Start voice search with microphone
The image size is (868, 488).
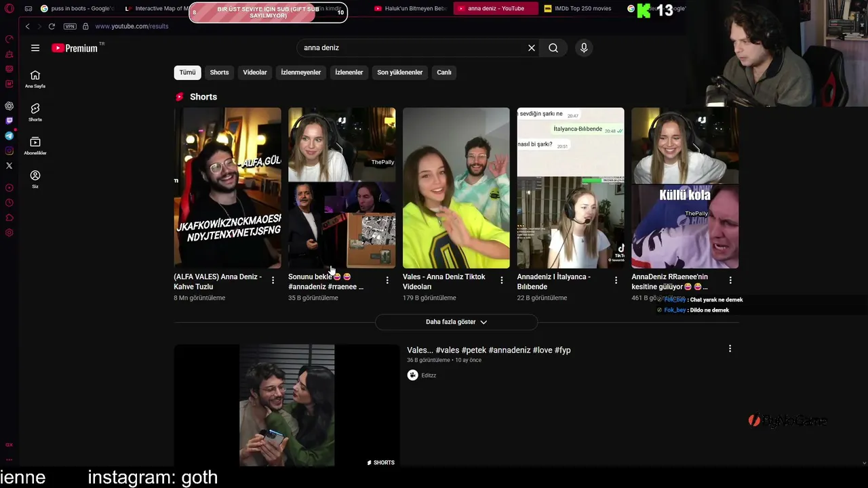[584, 48]
